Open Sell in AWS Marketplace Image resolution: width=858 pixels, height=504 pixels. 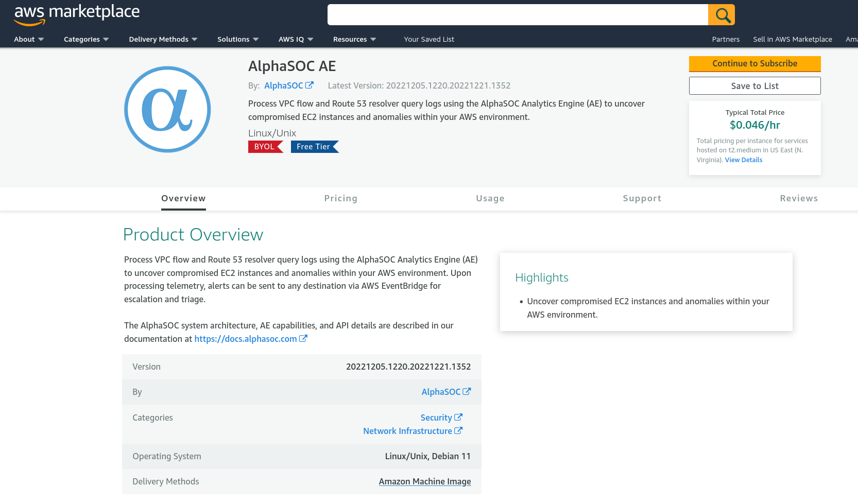pos(793,39)
